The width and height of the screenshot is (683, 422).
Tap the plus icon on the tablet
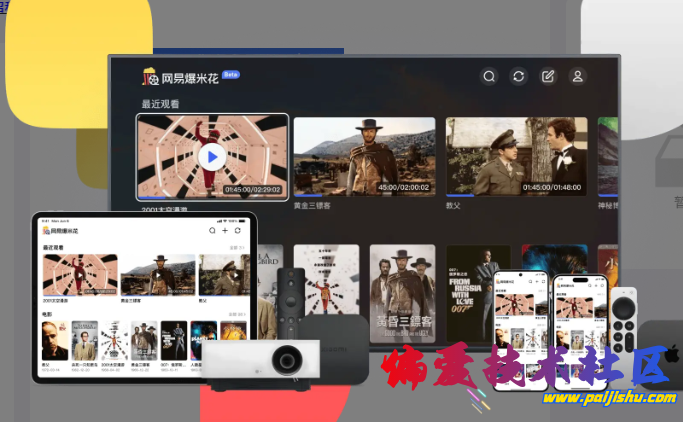225,231
